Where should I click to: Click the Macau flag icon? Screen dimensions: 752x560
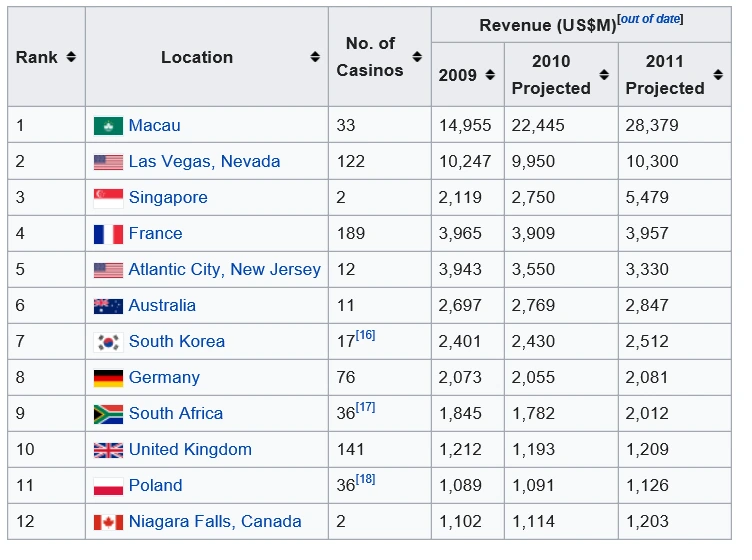(x=108, y=126)
